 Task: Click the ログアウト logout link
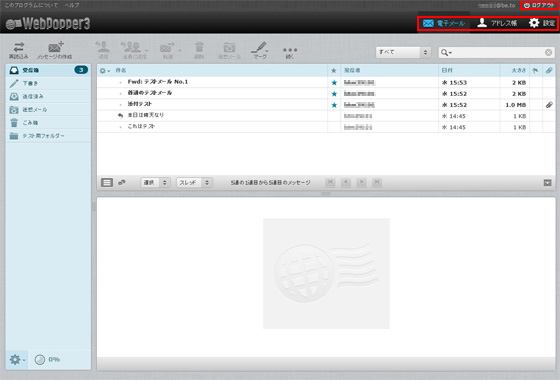[539, 5]
